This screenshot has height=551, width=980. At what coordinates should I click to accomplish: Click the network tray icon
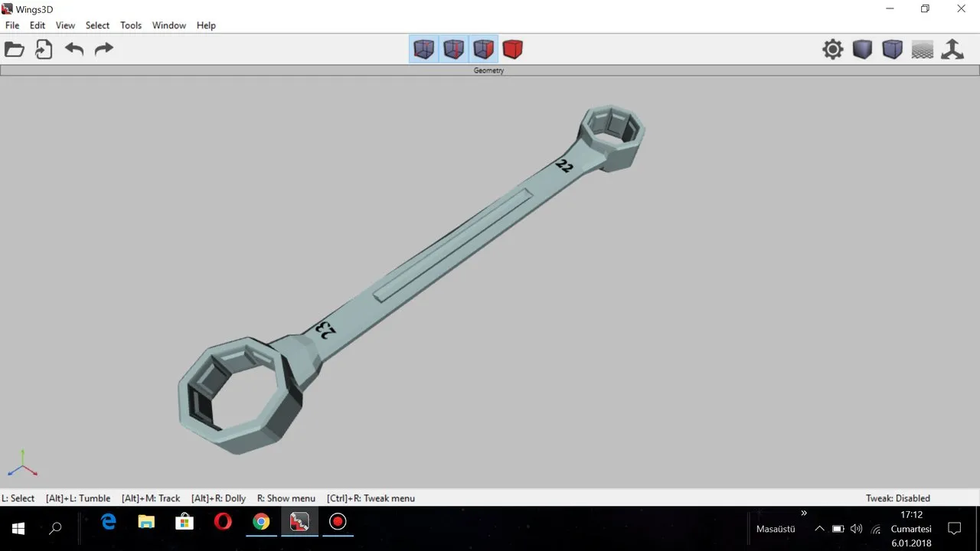[875, 529]
